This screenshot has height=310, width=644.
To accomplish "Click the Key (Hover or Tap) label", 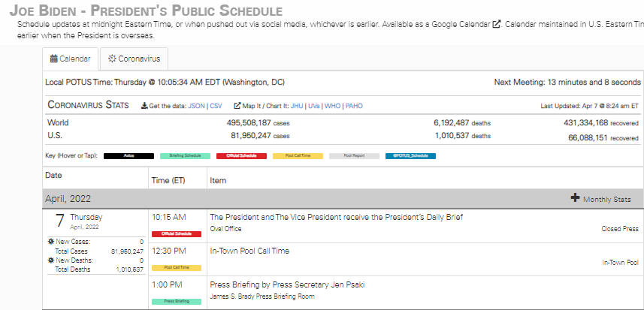I will [71, 156].
